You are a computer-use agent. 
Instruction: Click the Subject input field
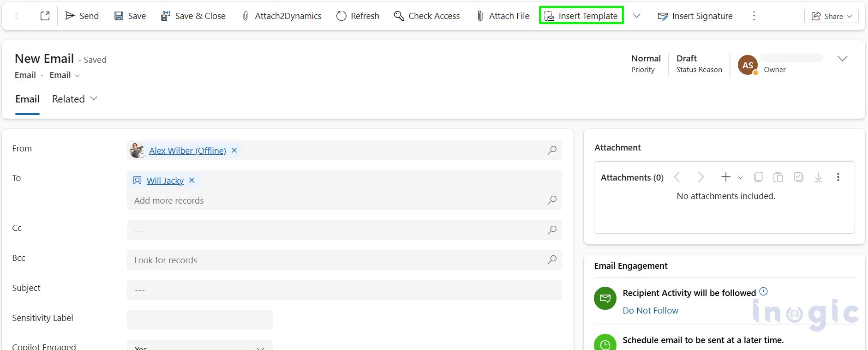(344, 290)
